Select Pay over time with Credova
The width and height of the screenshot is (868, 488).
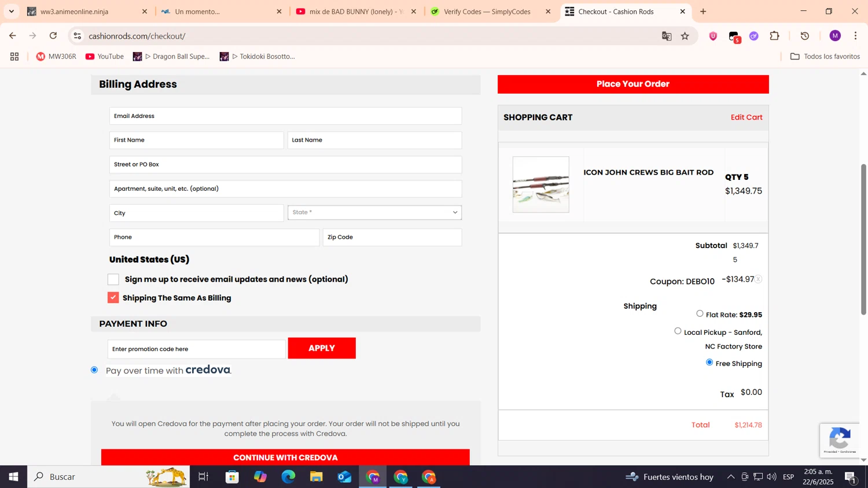point(94,369)
